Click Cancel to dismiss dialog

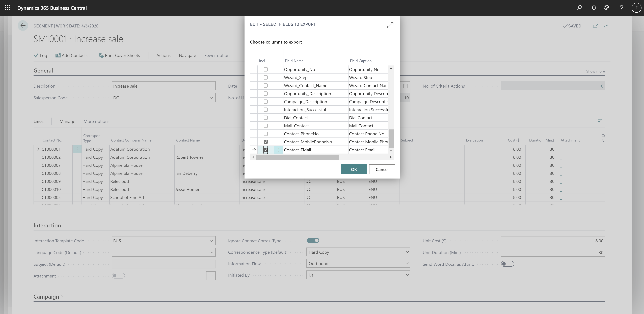pos(381,169)
